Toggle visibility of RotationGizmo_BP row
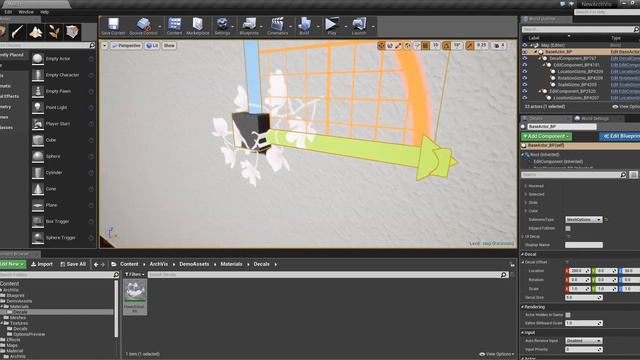This screenshot has height=360, width=640. point(524,78)
